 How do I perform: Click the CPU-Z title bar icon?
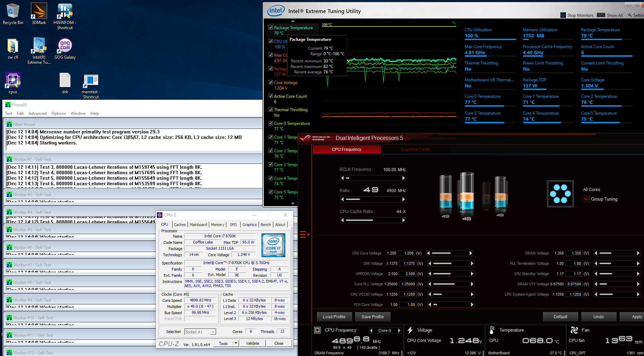(160, 215)
